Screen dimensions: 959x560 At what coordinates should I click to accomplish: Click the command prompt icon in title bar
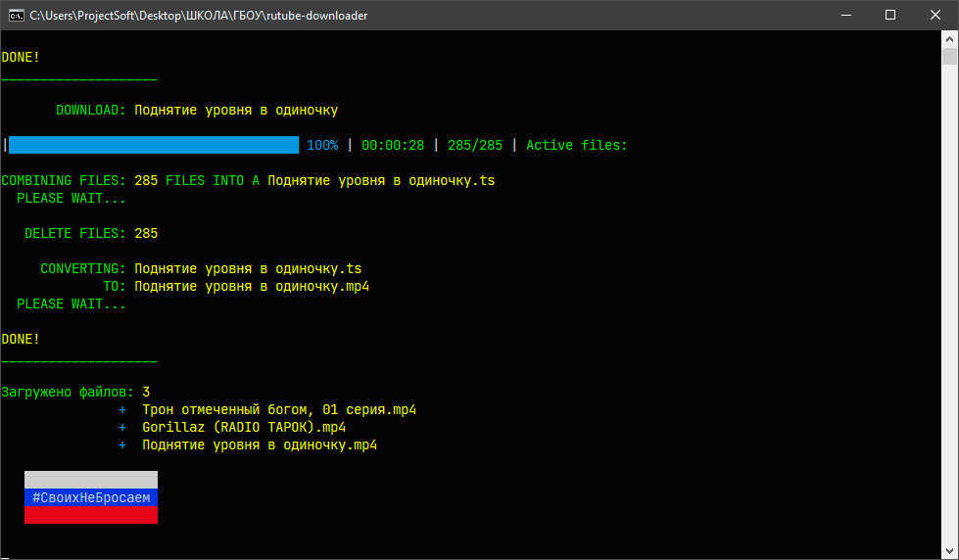point(15,15)
